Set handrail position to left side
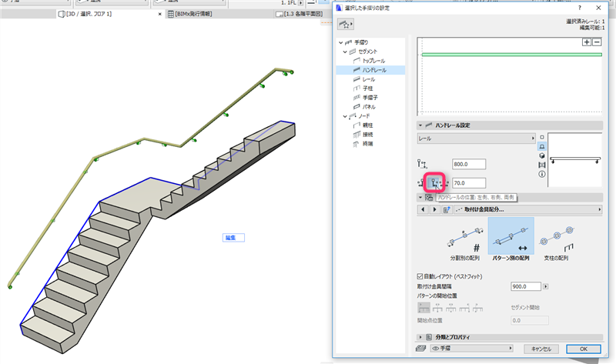The image size is (616, 364). 421,183
